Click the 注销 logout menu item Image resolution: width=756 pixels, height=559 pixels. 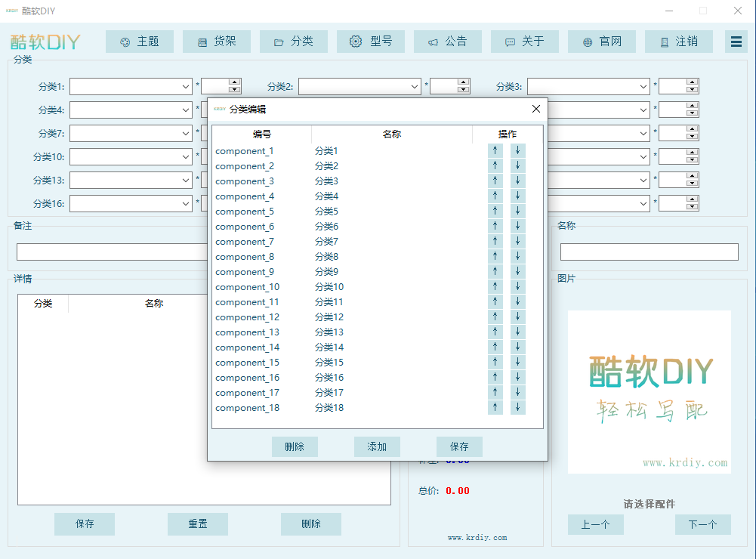pyautogui.click(x=679, y=42)
